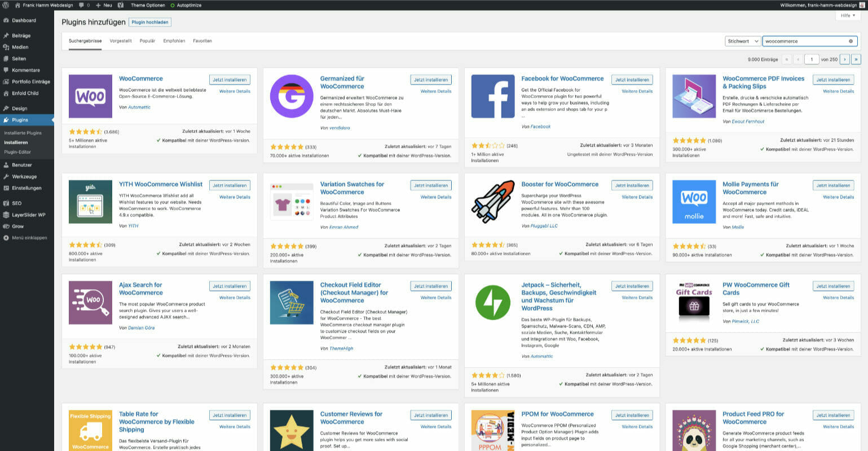Click inside the page number input field

[812, 59]
